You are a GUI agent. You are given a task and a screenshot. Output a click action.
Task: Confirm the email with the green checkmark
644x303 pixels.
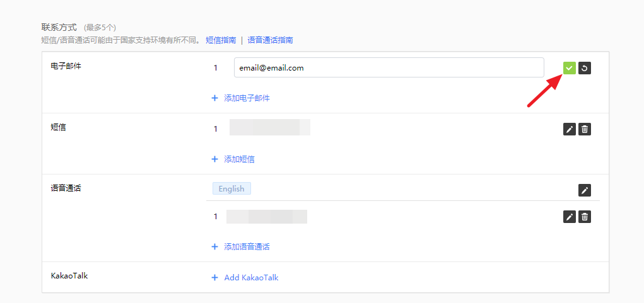point(569,68)
